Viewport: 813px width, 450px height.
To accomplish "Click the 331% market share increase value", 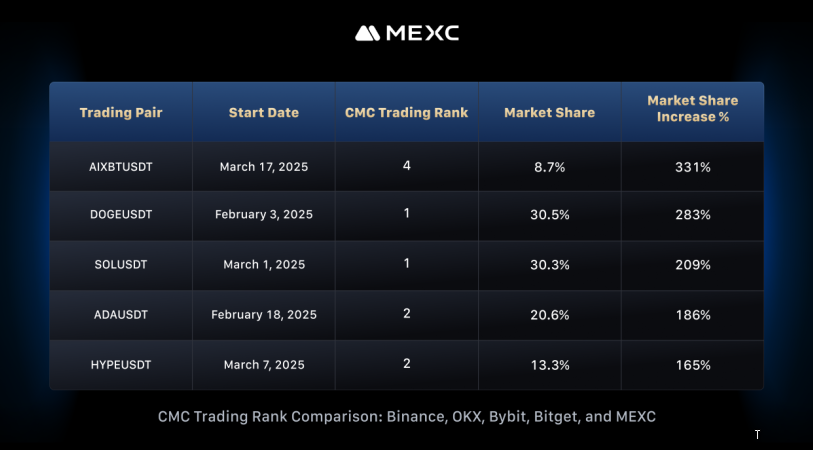I will (693, 167).
